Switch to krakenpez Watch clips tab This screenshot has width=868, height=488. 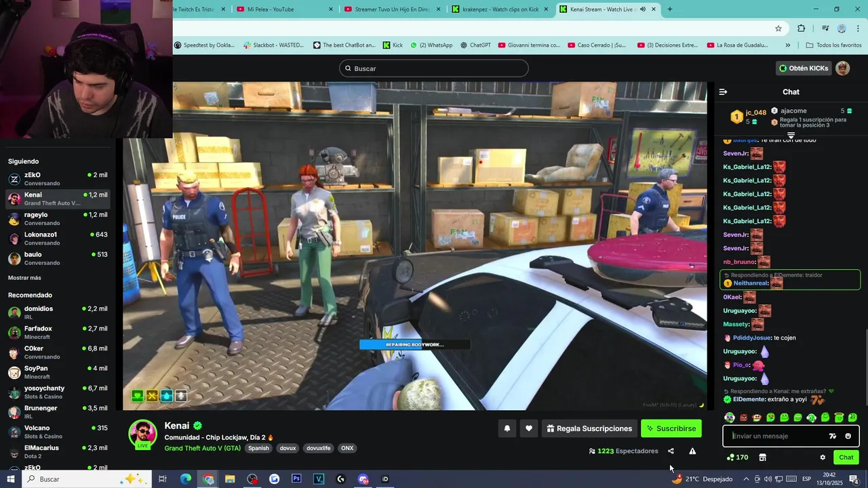pos(500,9)
